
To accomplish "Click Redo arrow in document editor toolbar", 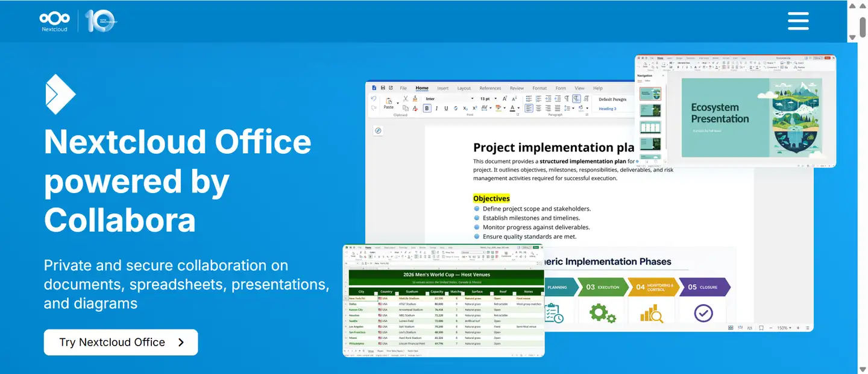I will pyautogui.click(x=374, y=108).
